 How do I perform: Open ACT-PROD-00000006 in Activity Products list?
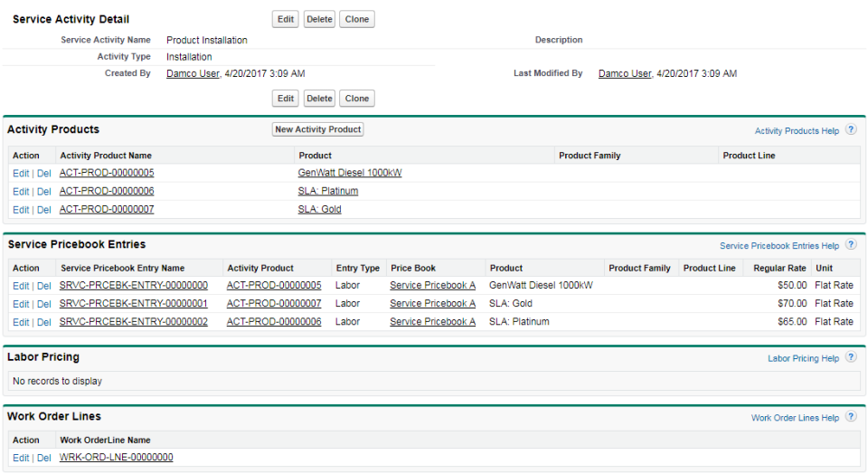(107, 191)
